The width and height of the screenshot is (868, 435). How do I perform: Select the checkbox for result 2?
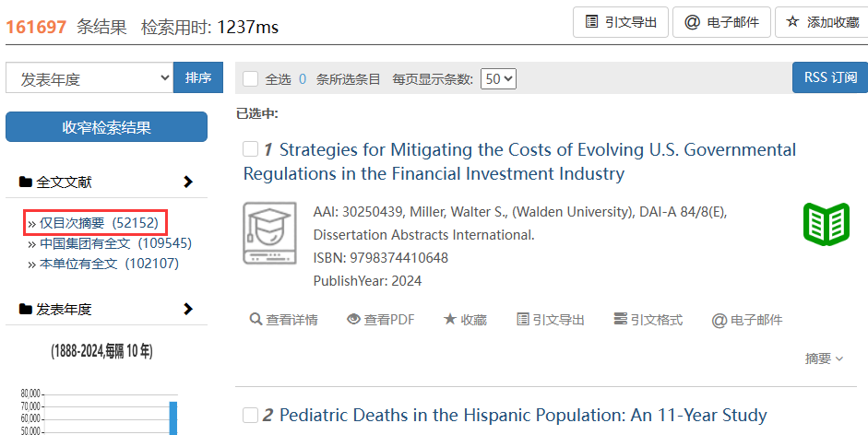coord(250,416)
